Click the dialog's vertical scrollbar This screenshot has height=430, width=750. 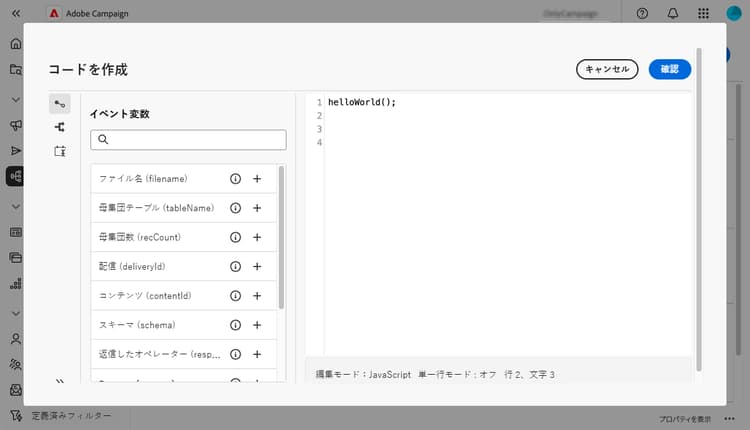pos(699,209)
